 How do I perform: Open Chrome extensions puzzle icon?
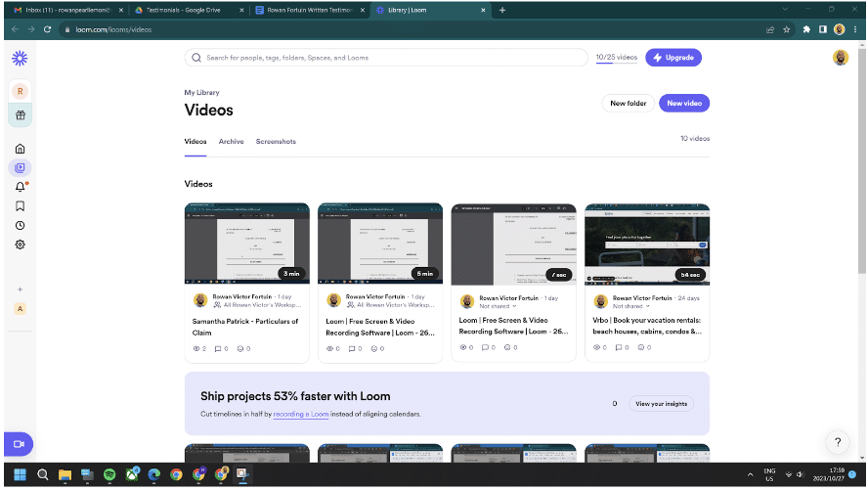[x=806, y=30]
